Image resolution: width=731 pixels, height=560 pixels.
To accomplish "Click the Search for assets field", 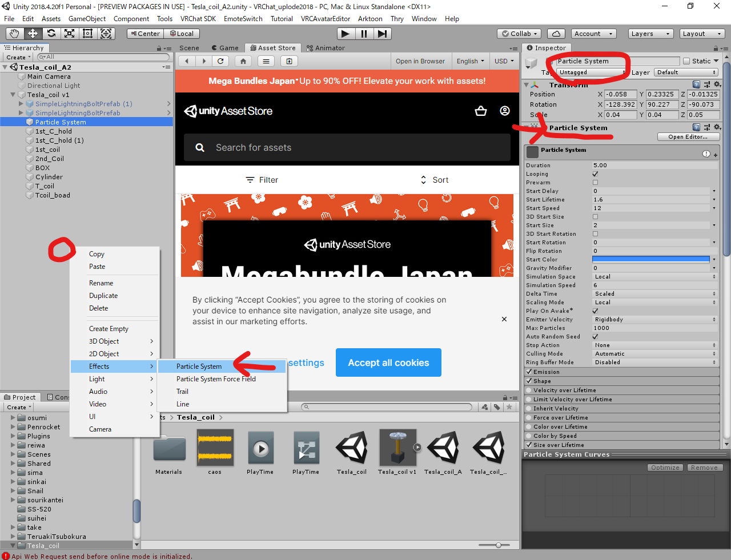I will [347, 147].
